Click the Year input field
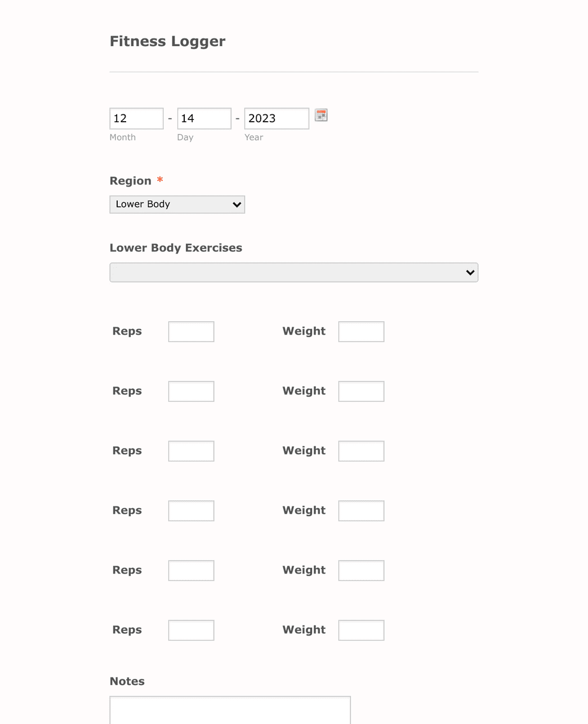This screenshot has width=588, height=724. point(276,118)
